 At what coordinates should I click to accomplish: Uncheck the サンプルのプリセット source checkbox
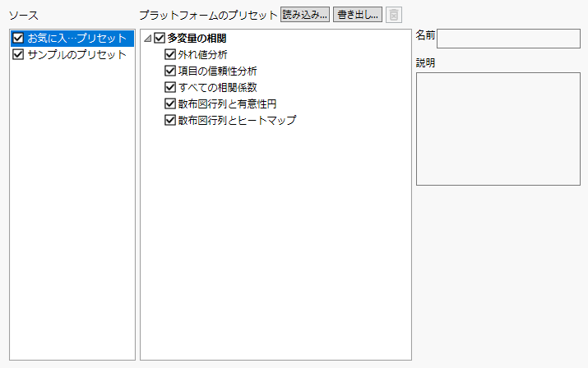pos(18,54)
